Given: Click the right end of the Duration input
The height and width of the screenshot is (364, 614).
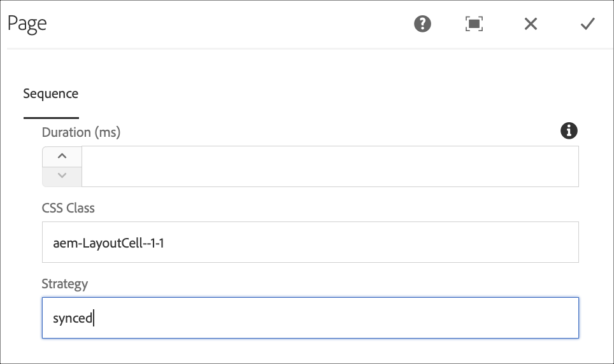Looking at the screenshot, I should (560, 167).
